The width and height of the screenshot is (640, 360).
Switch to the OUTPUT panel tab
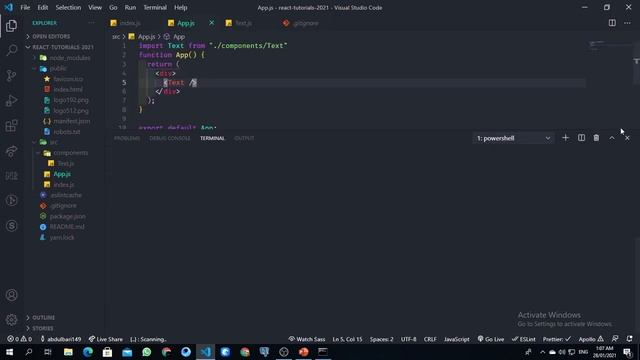point(244,138)
